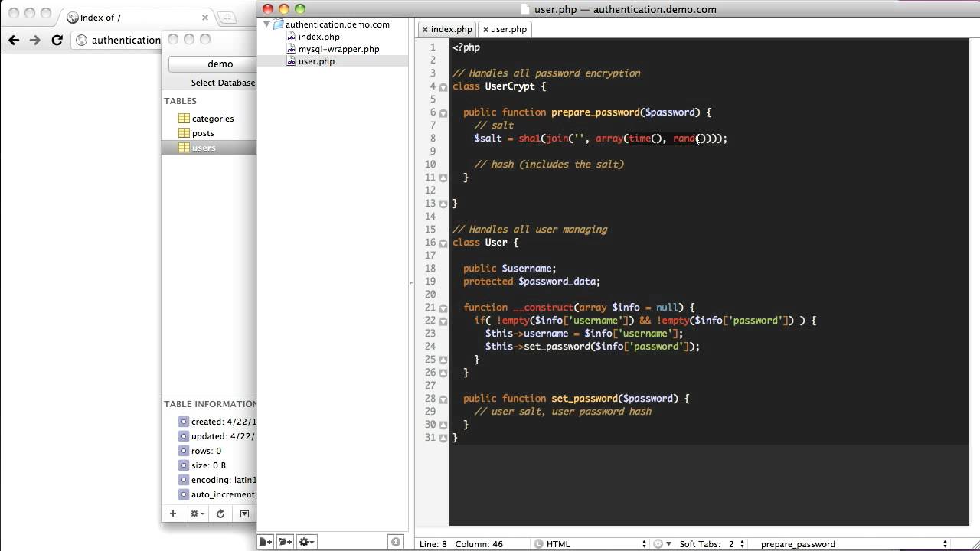Image resolution: width=980 pixels, height=551 pixels.
Task: Fold set_password function at line 28
Action: coord(443,399)
